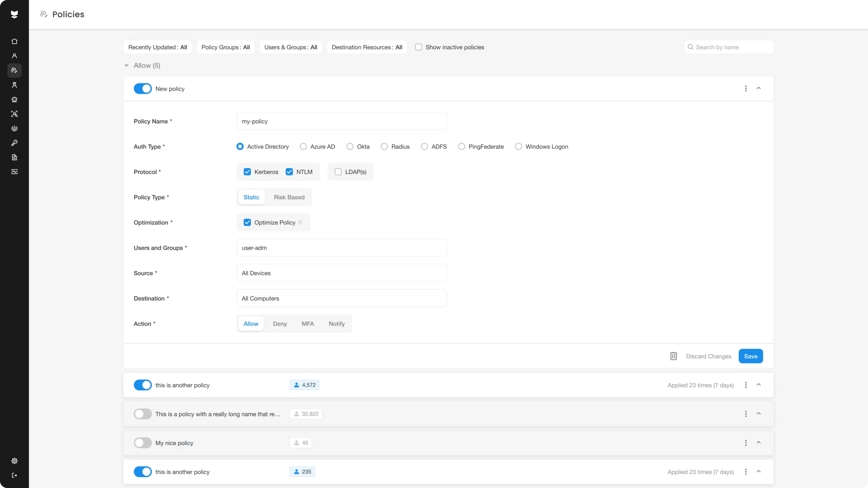Click the Save button

click(x=750, y=356)
